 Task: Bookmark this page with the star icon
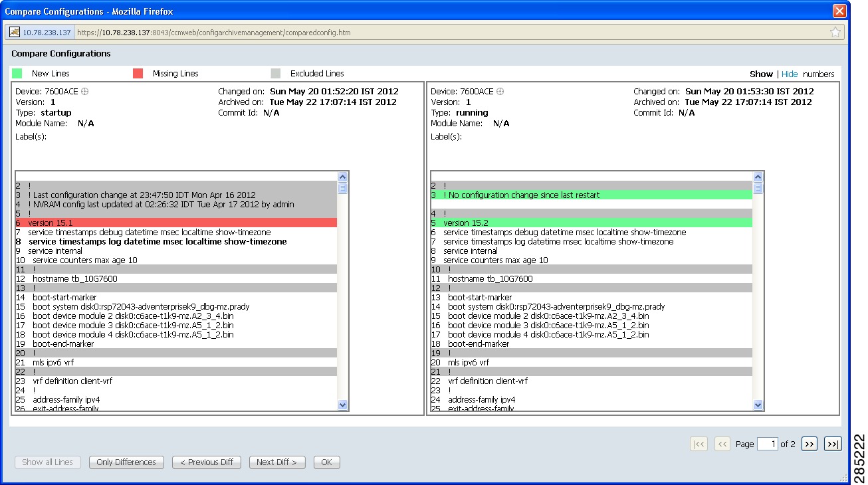click(835, 32)
